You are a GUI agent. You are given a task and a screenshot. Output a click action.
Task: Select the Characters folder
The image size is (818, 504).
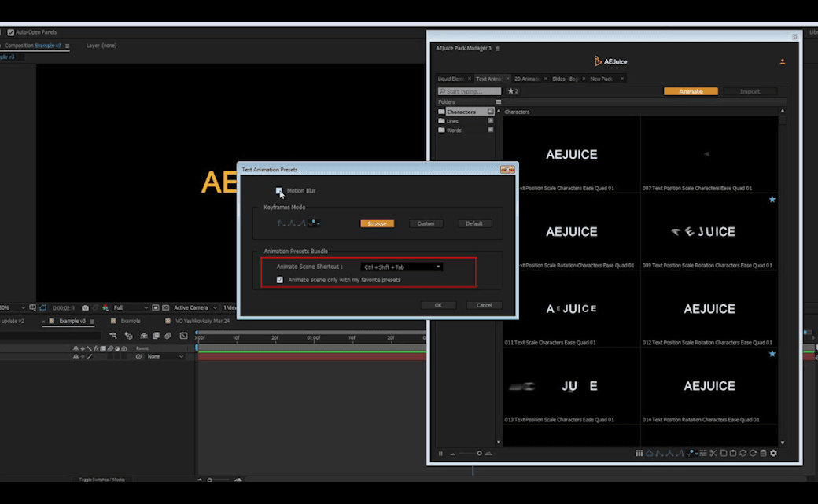466,112
